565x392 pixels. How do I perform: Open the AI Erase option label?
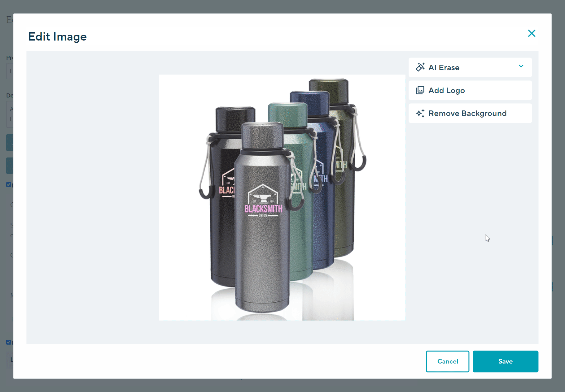click(x=444, y=67)
